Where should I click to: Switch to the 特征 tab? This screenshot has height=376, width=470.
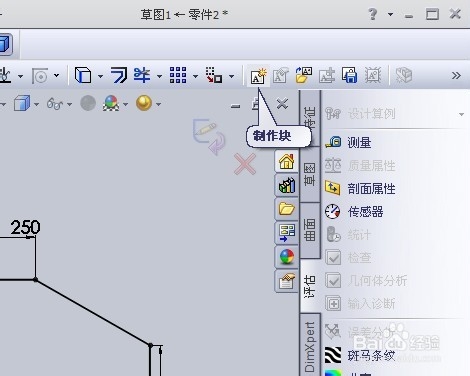(x=310, y=118)
